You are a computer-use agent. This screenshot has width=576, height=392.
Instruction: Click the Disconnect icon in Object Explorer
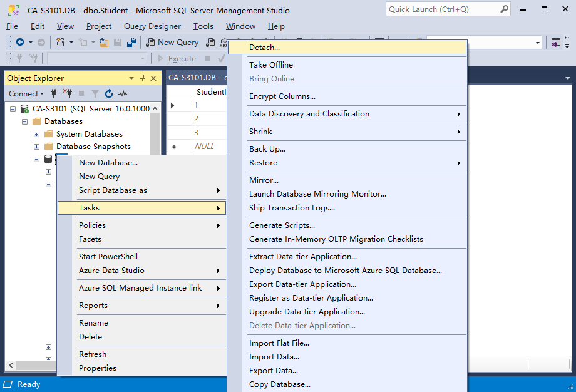click(68, 94)
